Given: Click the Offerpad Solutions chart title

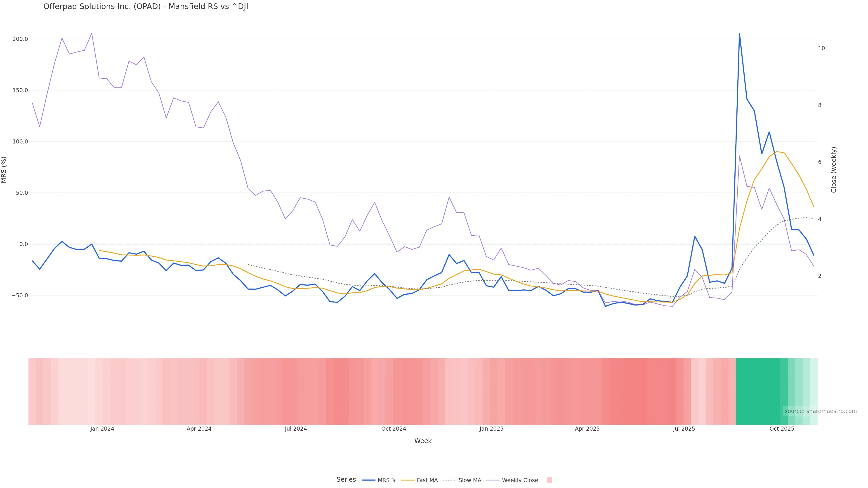Looking at the screenshot, I should click(146, 7).
